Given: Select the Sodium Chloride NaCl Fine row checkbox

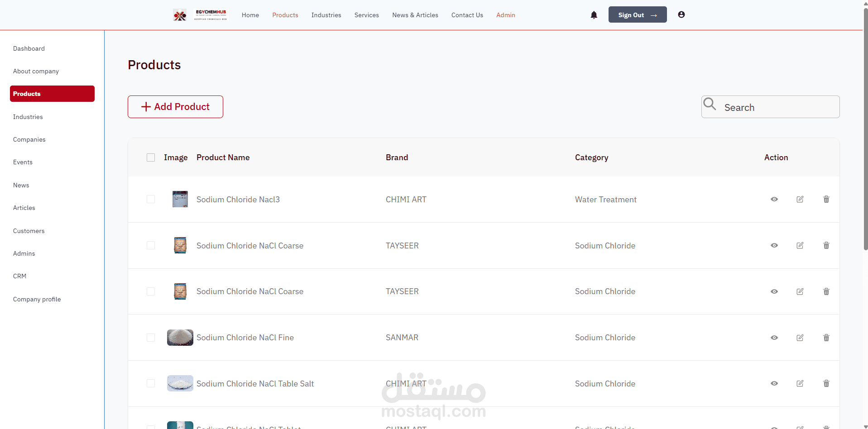Looking at the screenshot, I should click(151, 338).
